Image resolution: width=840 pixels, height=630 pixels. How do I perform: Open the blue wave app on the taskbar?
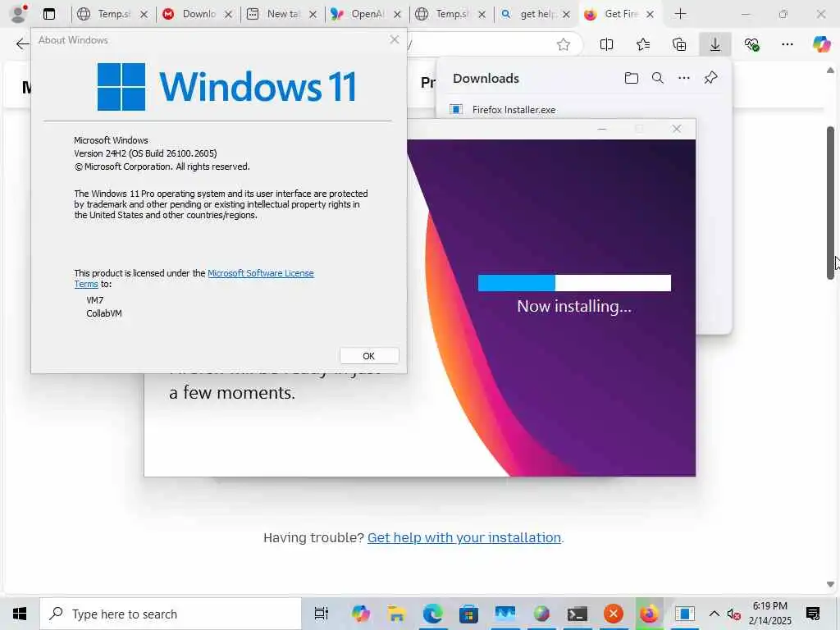coord(504,614)
